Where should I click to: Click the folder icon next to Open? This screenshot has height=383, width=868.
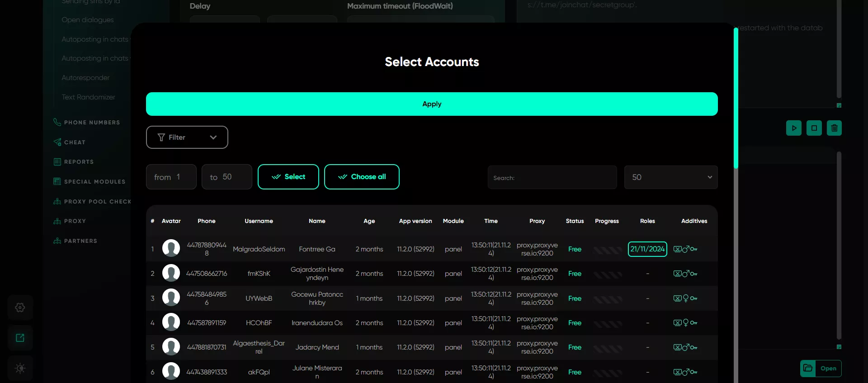tap(808, 369)
